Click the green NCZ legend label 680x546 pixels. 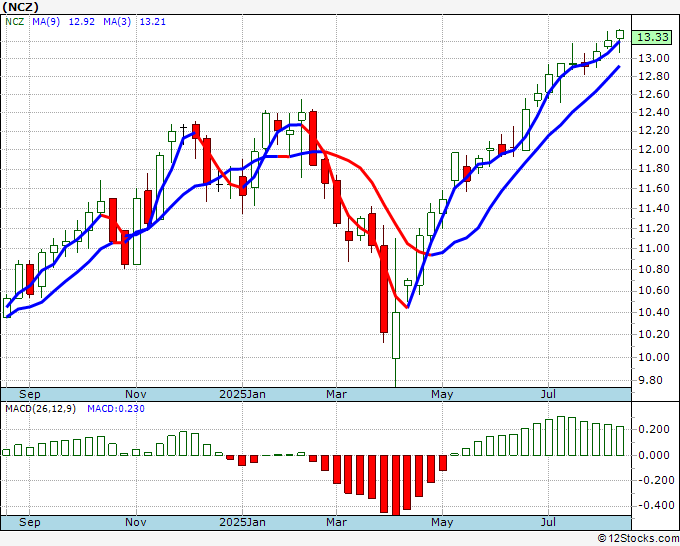point(15,22)
